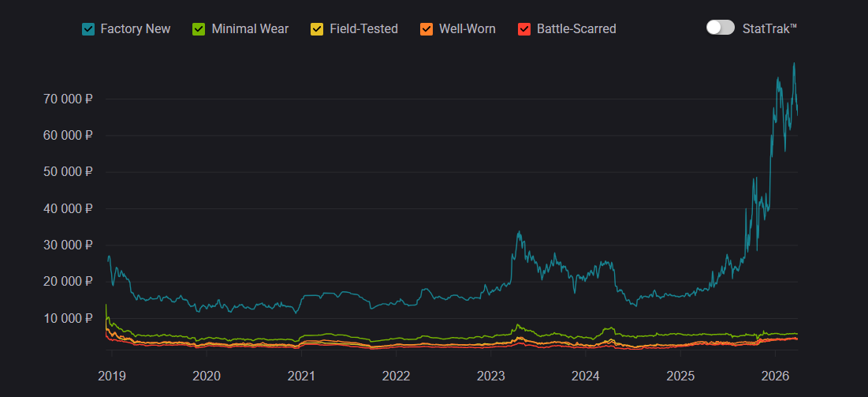Click the Well-Worn legend text
Image resolution: width=868 pixels, height=397 pixels.
click(x=468, y=29)
